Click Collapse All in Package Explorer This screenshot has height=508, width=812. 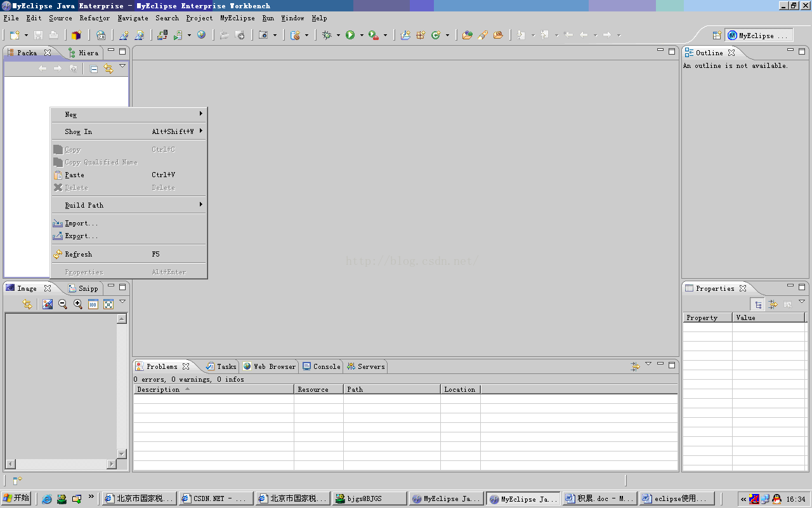pyautogui.click(x=94, y=69)
